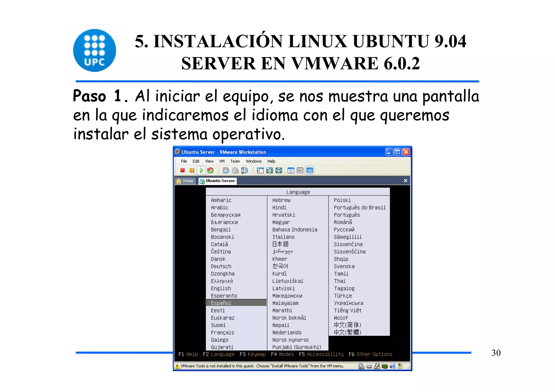Select Català in the language list
The height and width of the screenshot is (392, 555).
click(219, 244)
